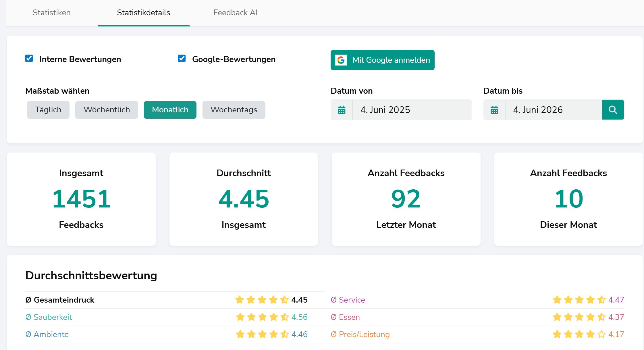The image size is (644, 350).
Task: Toggle the Google-Bewertungen checkbox
Action: (182, 58)
